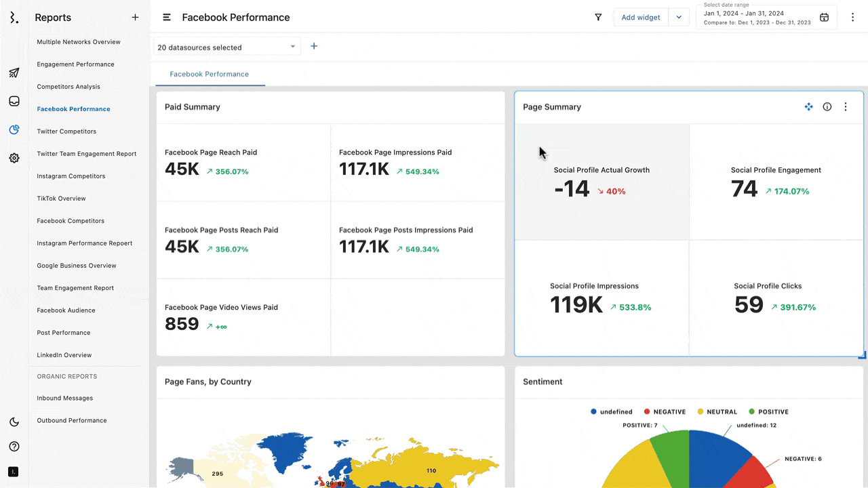
Task: Click the Page Summary move widget icon
Action: click(x=808, y=107)
